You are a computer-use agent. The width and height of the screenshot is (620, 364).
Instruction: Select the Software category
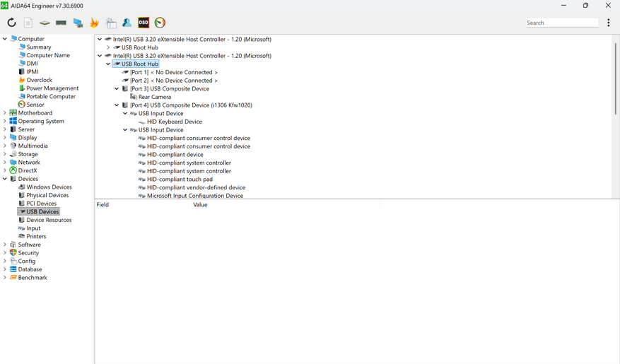(29, 245)
